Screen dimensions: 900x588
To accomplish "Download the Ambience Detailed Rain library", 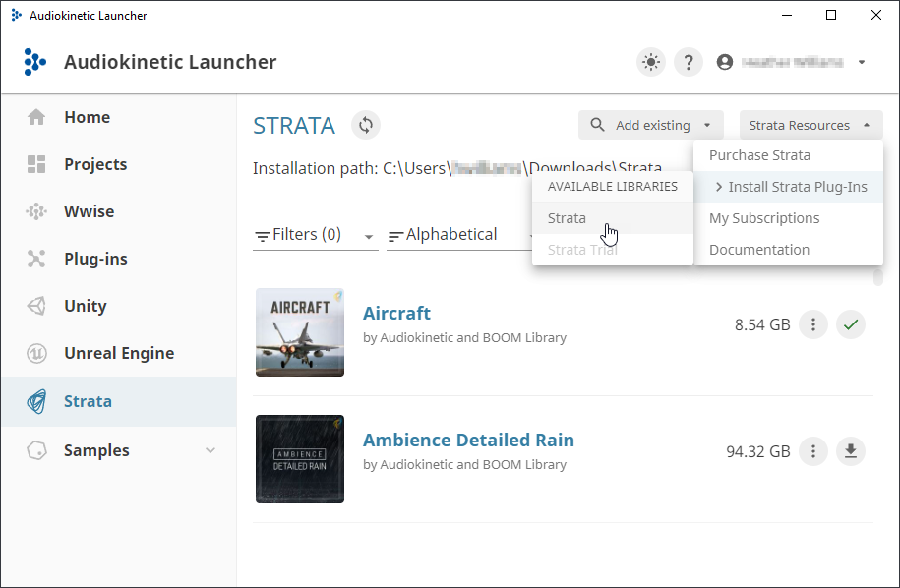I will point(851,451).
